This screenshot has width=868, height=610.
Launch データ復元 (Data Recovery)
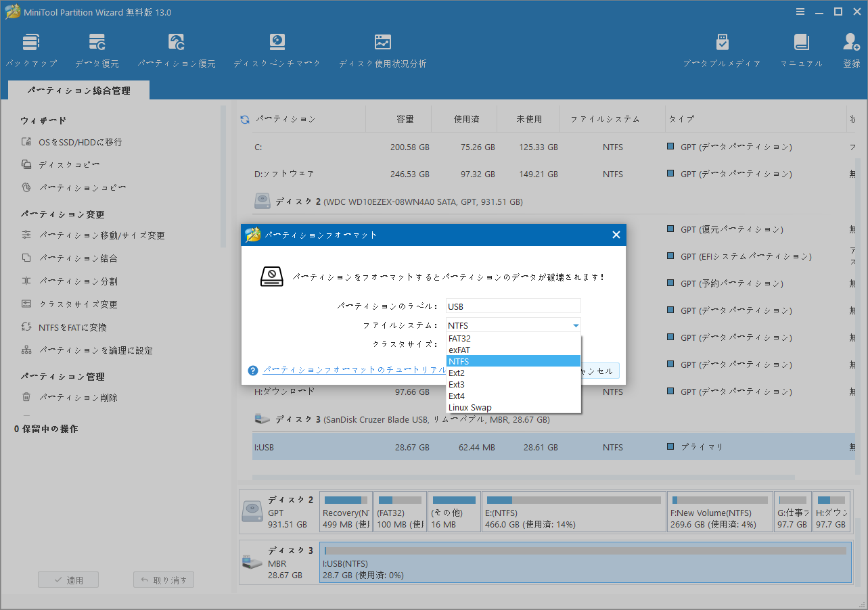point(97,49)
